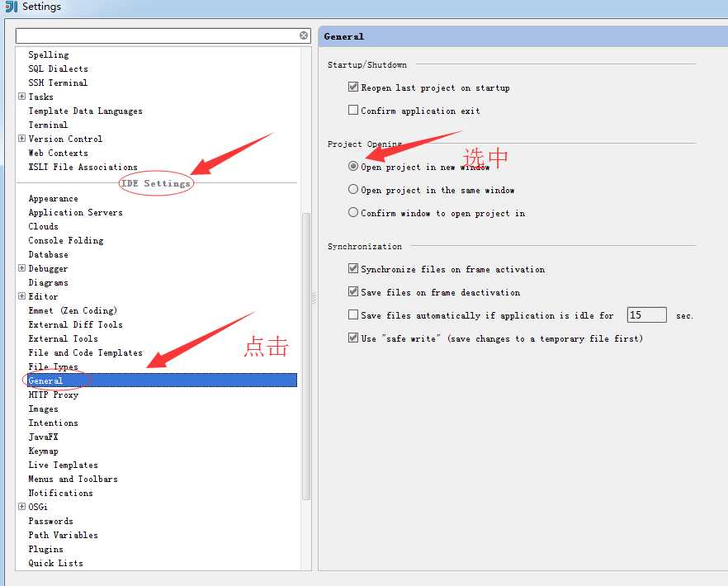Expand the OSGi settings node
The height and width of the screenshot is (586, 728).
tap(21, 507)
